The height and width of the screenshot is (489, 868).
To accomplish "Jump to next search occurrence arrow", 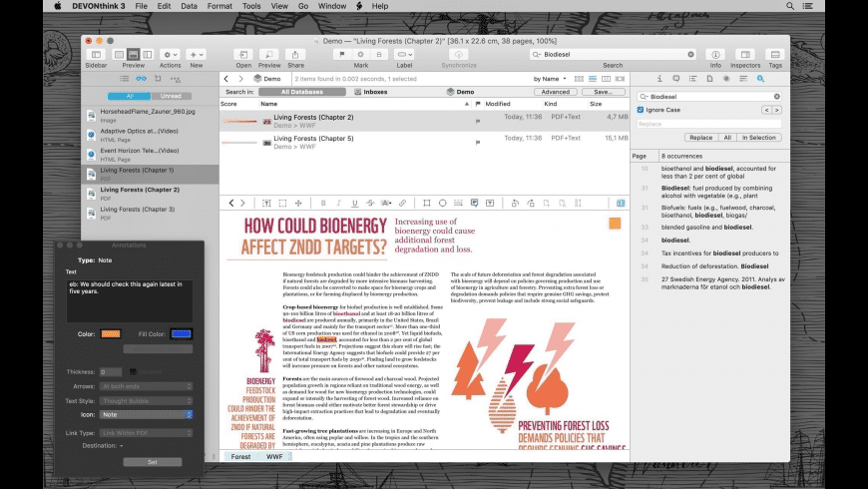I will click(x=776, y=110).
